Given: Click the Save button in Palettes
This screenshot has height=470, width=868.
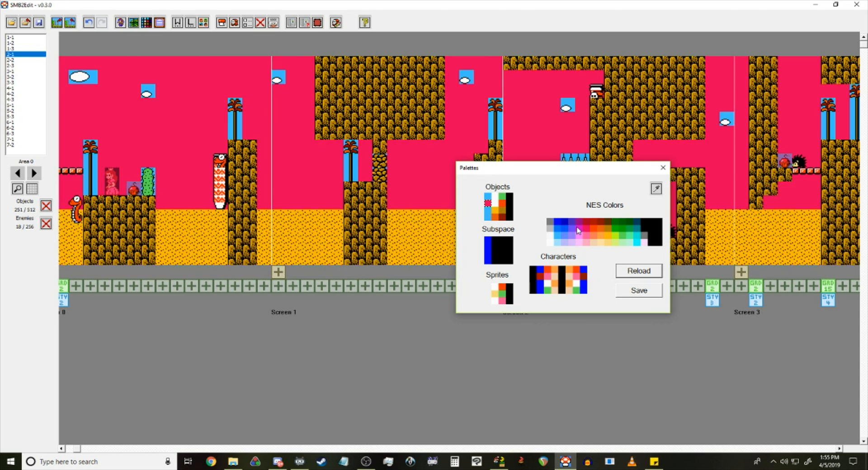Looking at the screenshot, I should coord(639,291).
